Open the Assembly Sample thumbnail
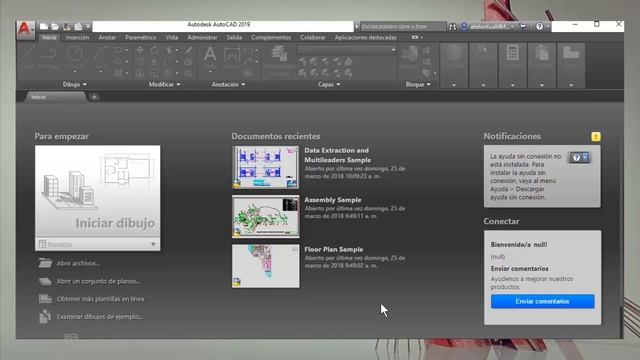This screenshot has height=360, width=640. (265, 217)
